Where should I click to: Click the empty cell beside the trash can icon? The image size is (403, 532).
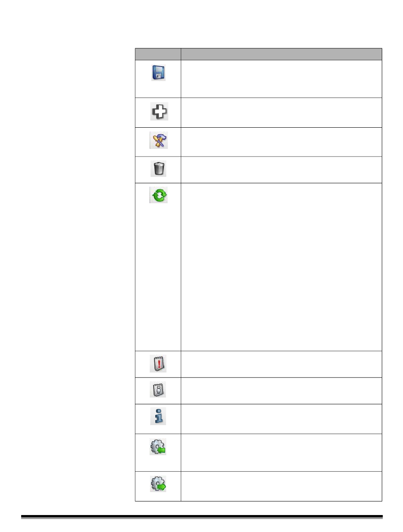[x=282, y=170]
